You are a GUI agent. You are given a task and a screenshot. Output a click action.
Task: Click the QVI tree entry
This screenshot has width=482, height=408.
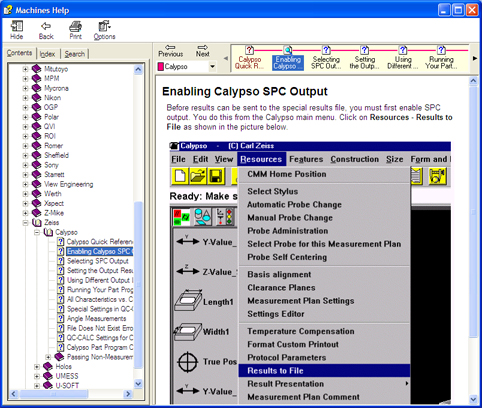[x=50, y=126]
